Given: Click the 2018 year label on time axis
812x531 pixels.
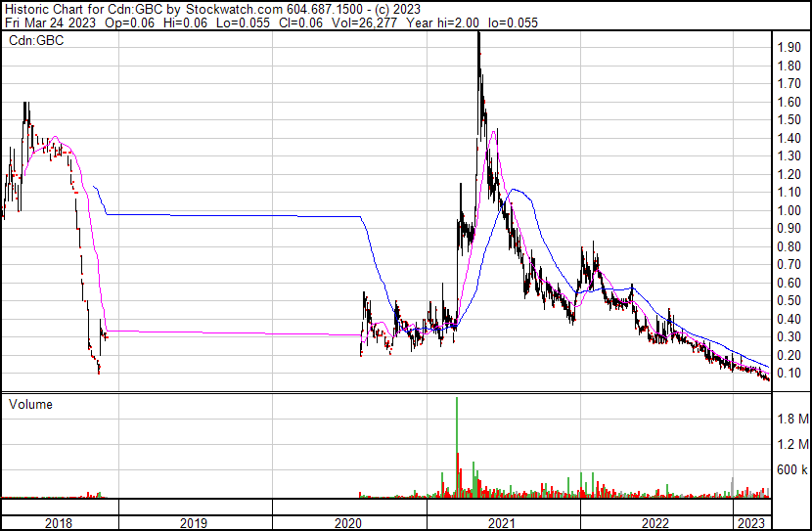Looking at the screenshot, I should point(59,523).
